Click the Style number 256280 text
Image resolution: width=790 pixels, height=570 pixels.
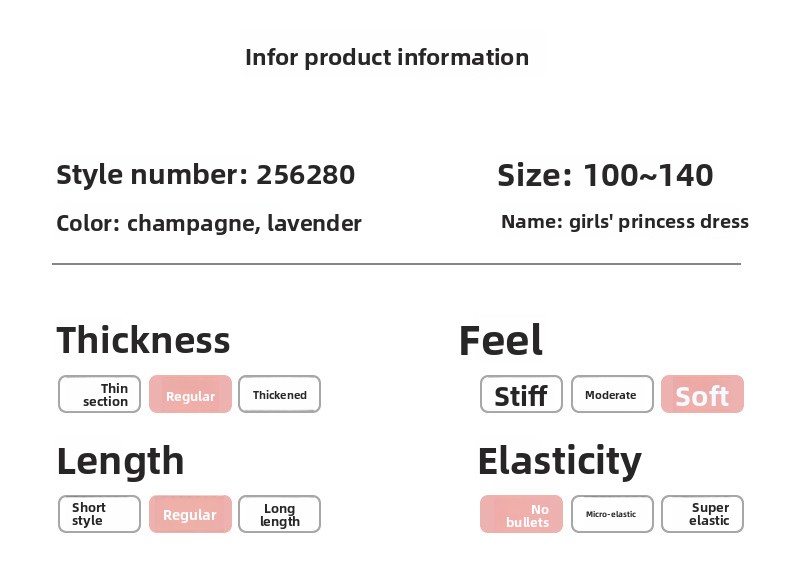pos(205,175)
